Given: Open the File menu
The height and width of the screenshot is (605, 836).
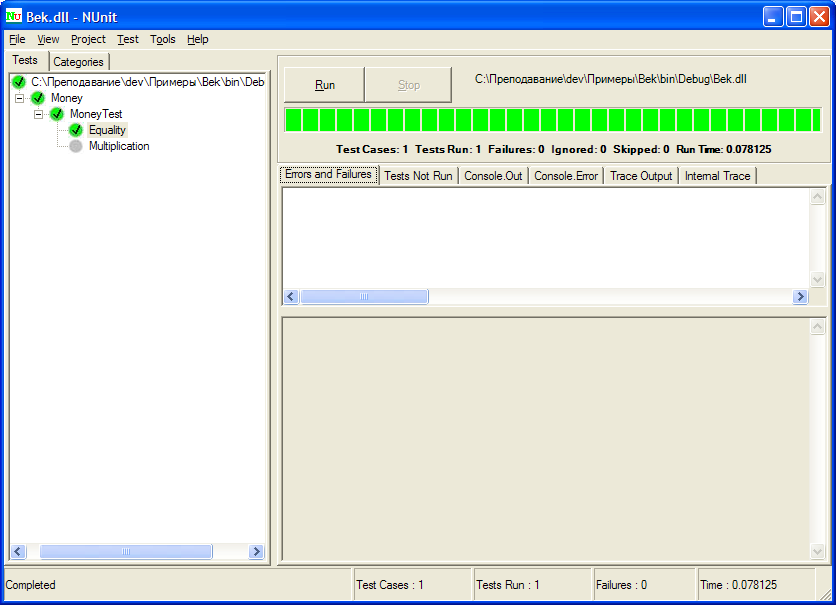Looking at the screenshot, I should pos(17,39).
